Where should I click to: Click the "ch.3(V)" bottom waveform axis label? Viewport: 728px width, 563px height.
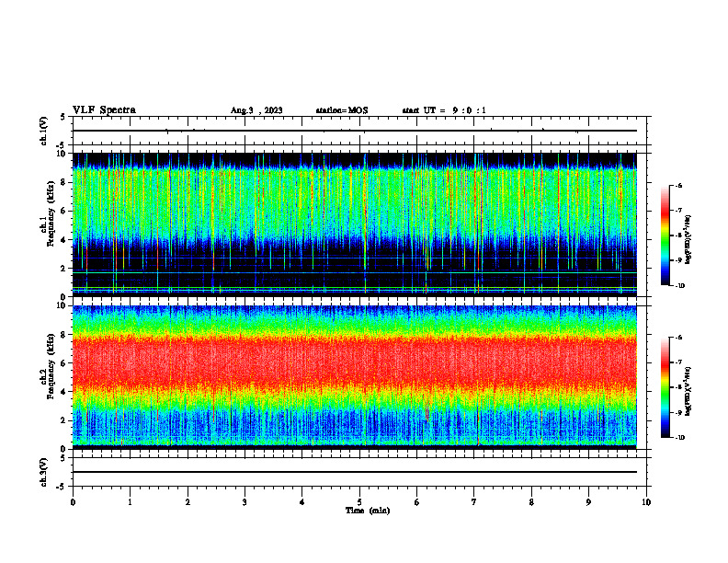pyautogui.click(x=44, y=472)
